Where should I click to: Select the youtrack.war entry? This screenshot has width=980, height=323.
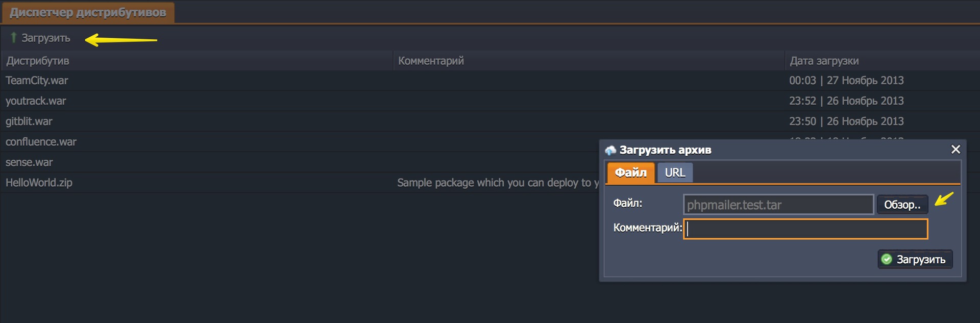coord(36,101)
